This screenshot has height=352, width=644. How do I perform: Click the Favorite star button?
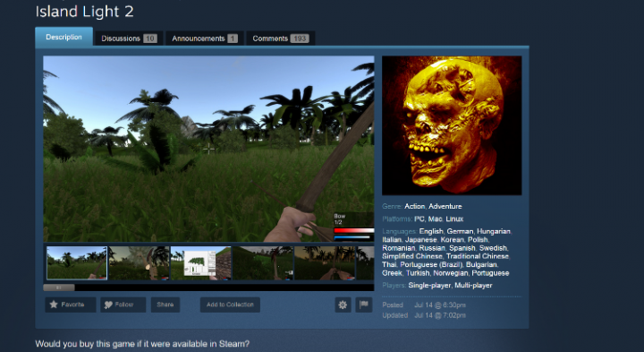(71, 305)
